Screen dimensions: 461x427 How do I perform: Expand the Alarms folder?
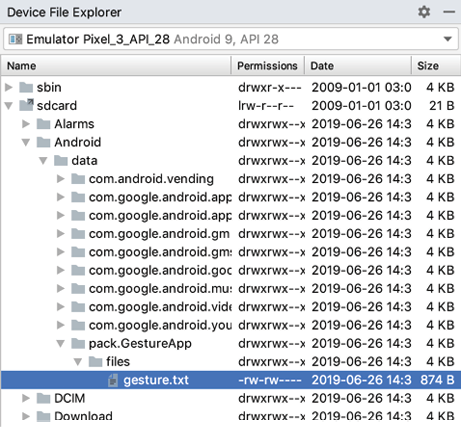(x=26, y=124)
